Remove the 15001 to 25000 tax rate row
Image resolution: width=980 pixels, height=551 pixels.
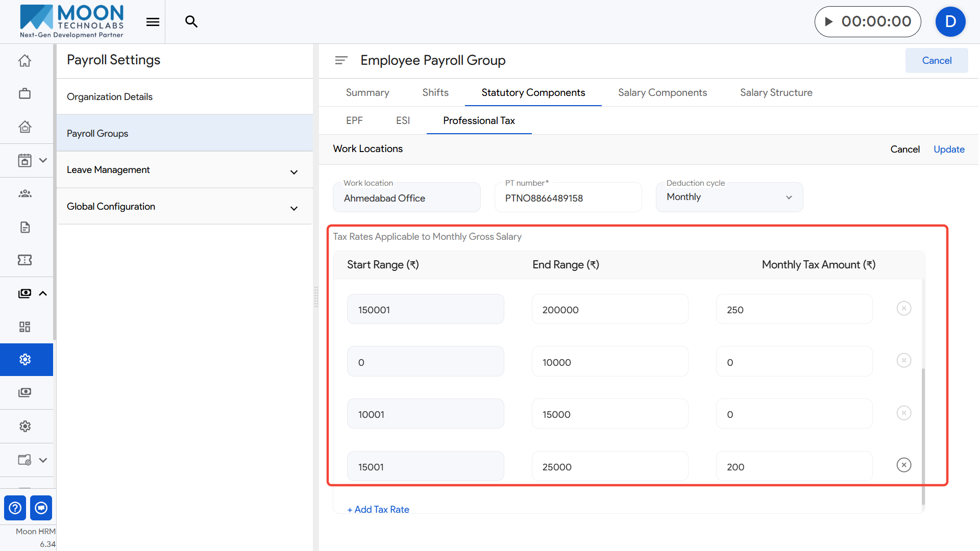tap(903, 465)
